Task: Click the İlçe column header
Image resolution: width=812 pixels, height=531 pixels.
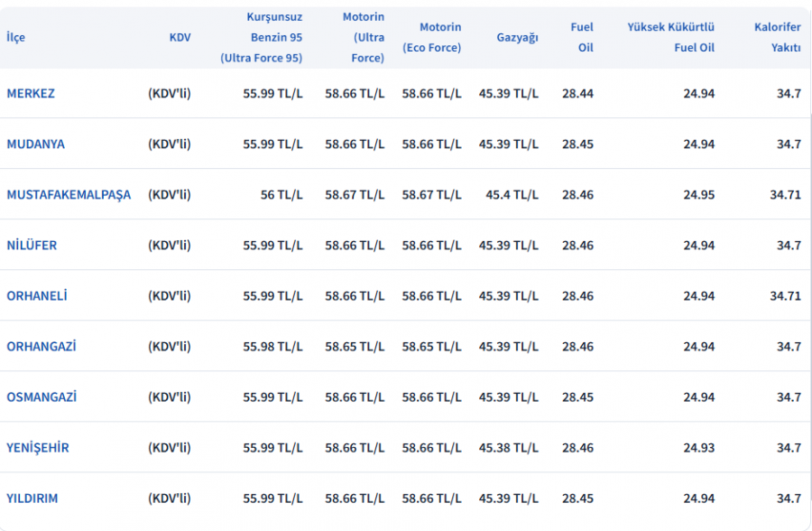Action: point(15,37)
